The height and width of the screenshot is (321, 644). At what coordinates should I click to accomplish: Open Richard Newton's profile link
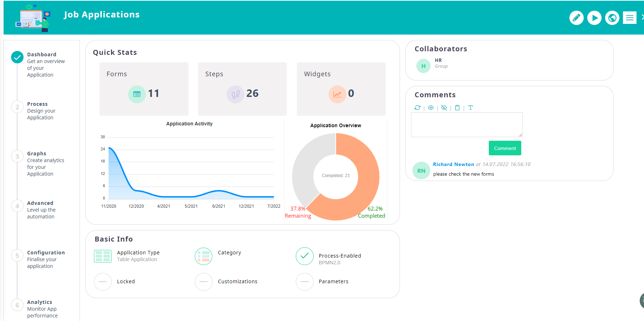tap(453, 164)
